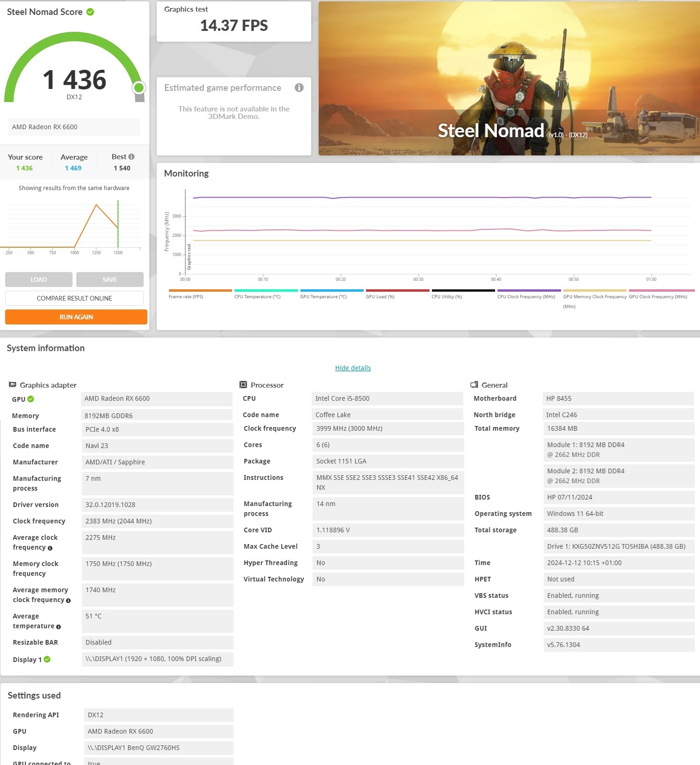Click the green check next to Display 1

coord(47,660)
